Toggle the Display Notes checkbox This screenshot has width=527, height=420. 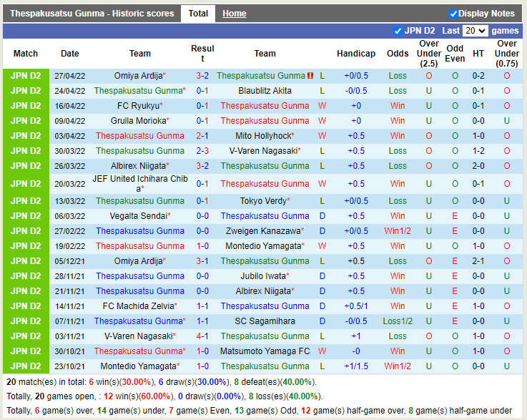click(x=453, y=14)
